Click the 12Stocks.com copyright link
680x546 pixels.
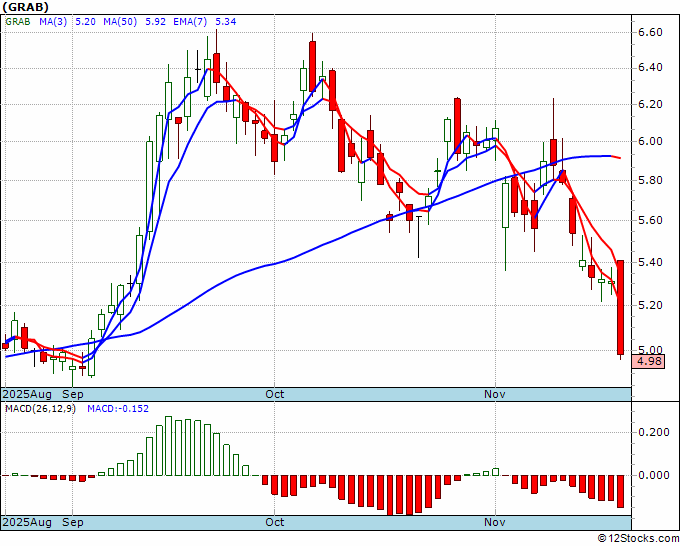pos(638,539)
